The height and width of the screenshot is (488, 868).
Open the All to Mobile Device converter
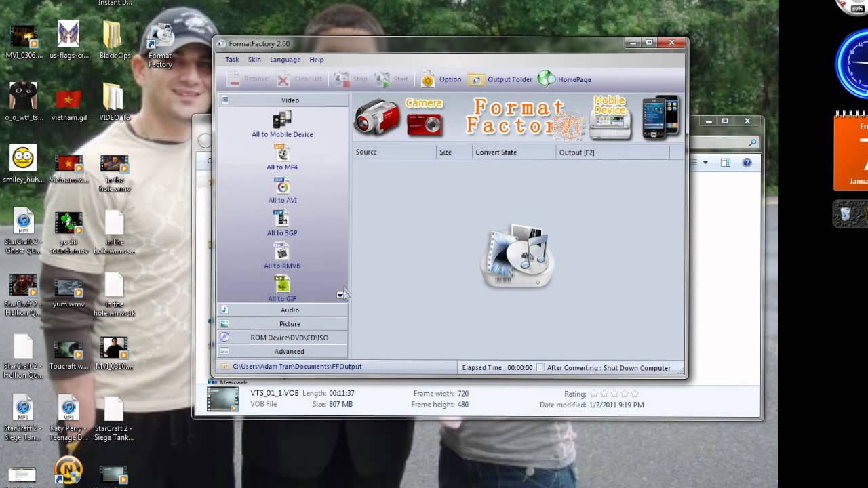[282, 125]
